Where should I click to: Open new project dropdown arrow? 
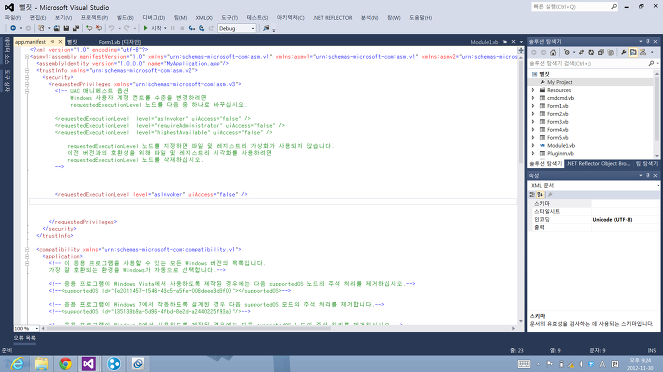tap(49, 28)
